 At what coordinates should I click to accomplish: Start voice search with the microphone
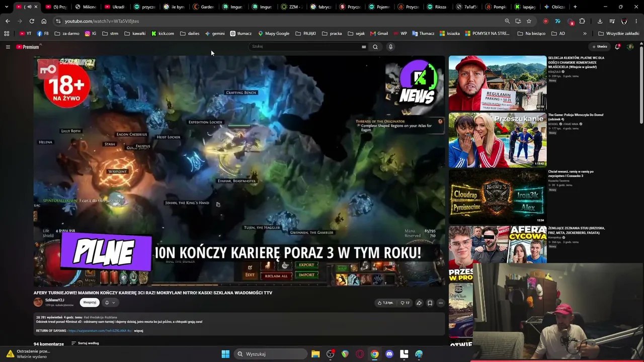(x=390, y=47)
